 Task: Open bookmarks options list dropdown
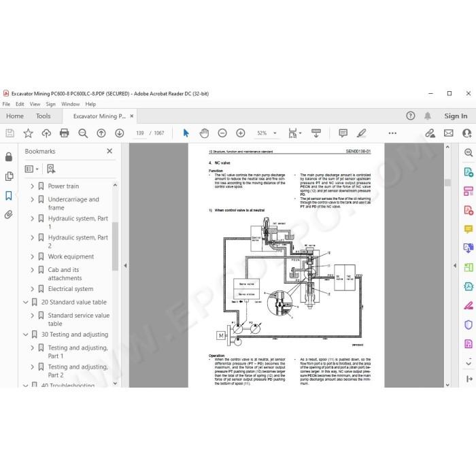[x=31, y=169]
